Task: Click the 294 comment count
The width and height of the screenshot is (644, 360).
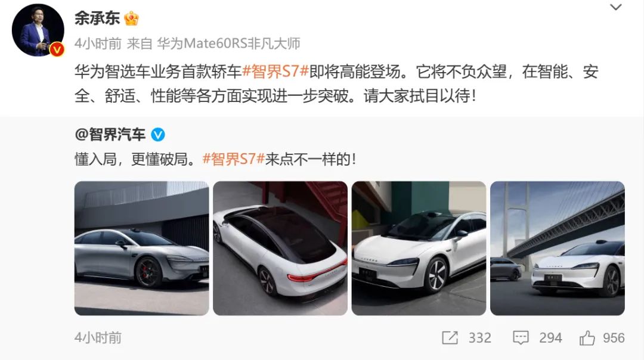Action: (550, 338)
